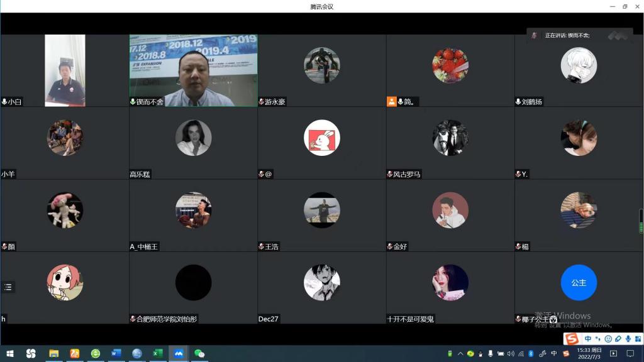Toggle Chinese/English mode on Sogou toolbar

[587, 339]
